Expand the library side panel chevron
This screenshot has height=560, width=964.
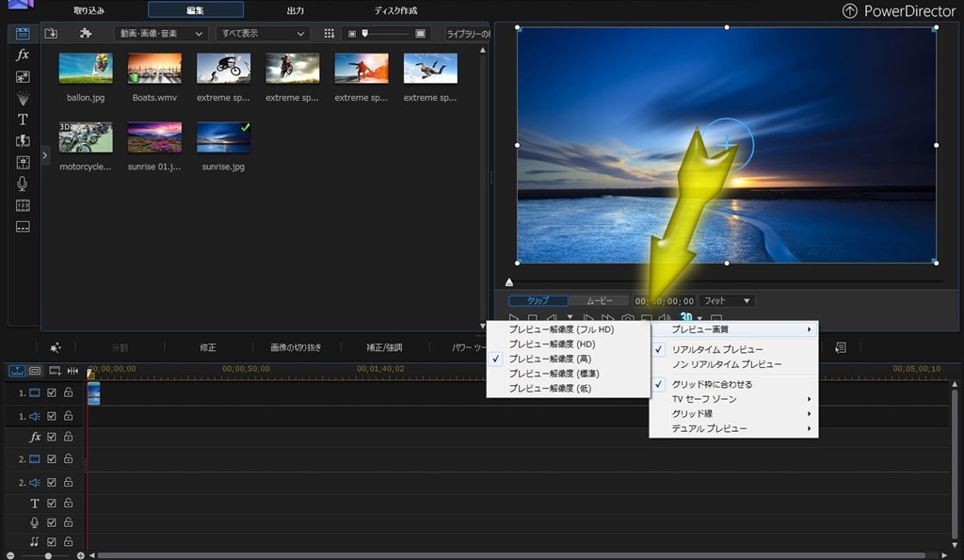[44, 155]
